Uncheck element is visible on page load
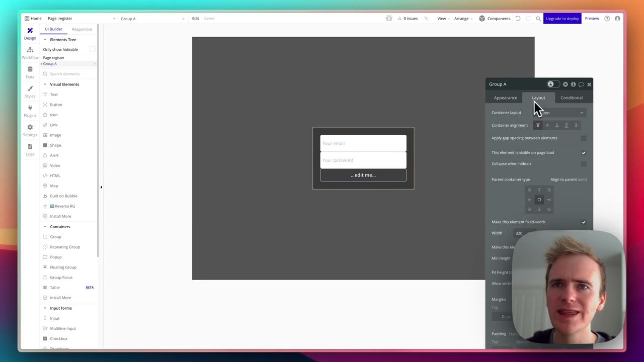The image size is (644, 362). 584,152
